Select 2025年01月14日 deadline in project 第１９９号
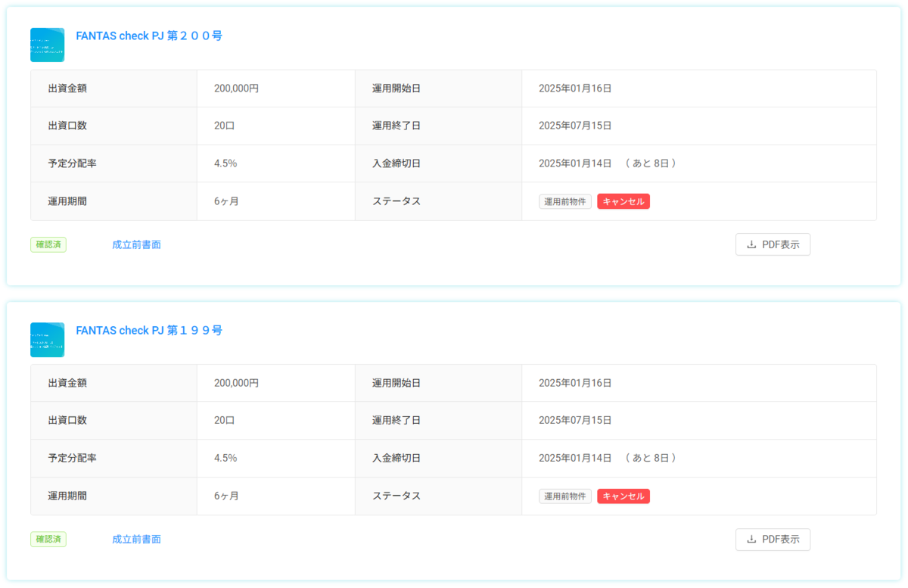 point(575,459)
